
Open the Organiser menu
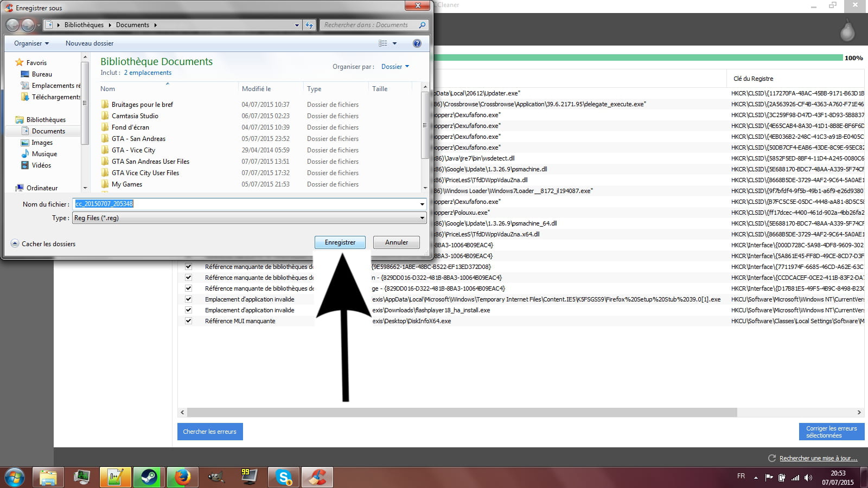click(31, 43)
